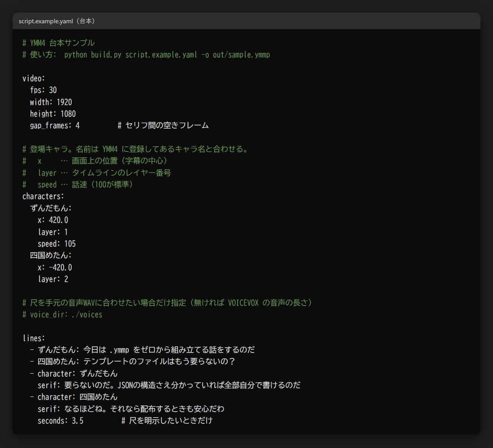Click the comment starting '# 登場キャラ。'
493x448 pixels.
click(x=135, y=149)
